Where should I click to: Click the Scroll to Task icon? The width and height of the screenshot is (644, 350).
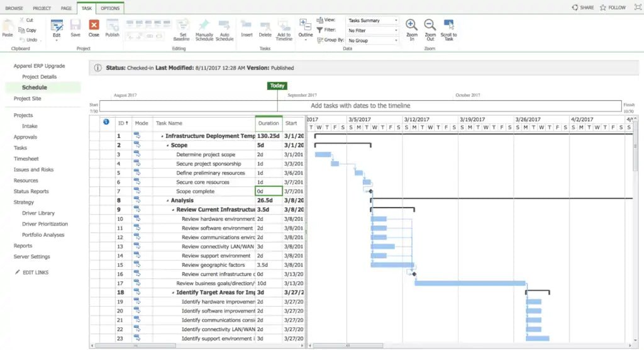tap(448, 26)
